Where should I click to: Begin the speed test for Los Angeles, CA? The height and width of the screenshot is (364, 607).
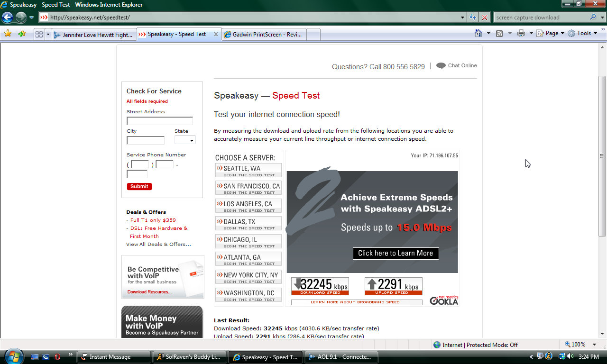[248, 206]
